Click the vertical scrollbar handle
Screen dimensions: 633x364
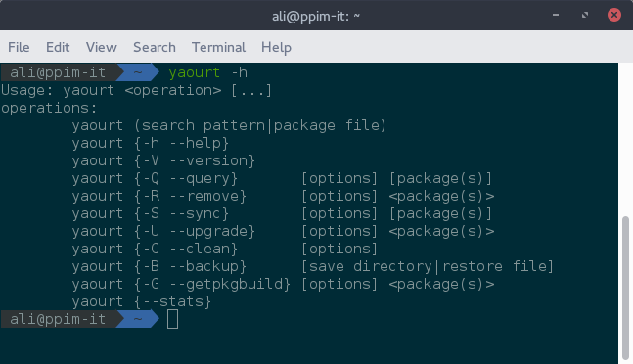[x=626, y=288]
